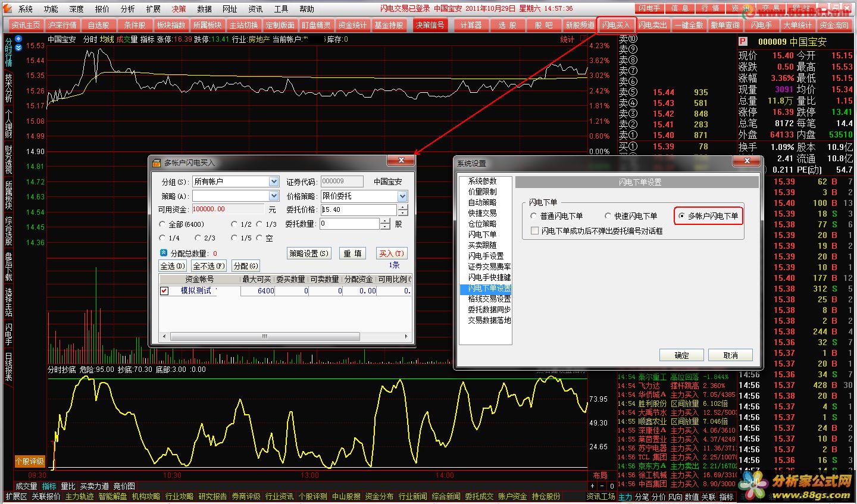Open the 功能 menu

coord(51,9)
